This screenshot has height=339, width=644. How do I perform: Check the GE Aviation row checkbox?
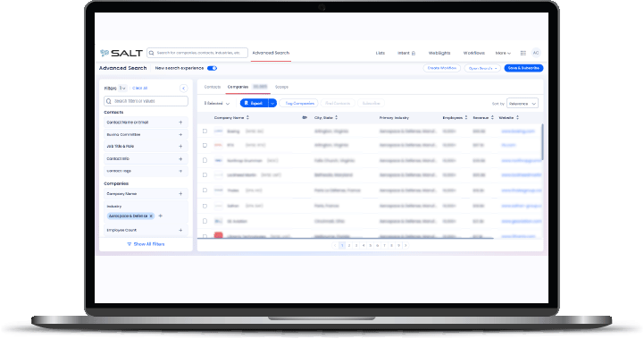coord(205,221)
